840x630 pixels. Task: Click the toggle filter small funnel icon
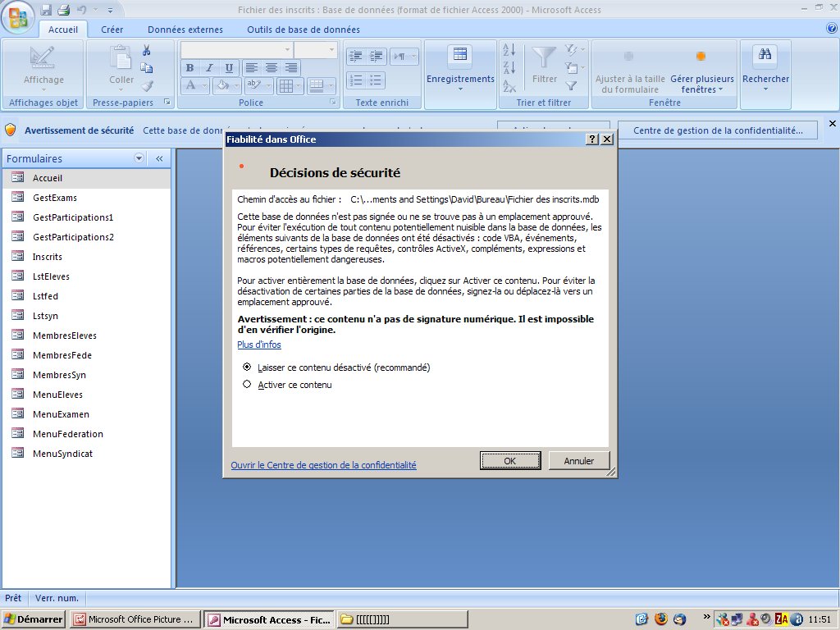point(571,85)
